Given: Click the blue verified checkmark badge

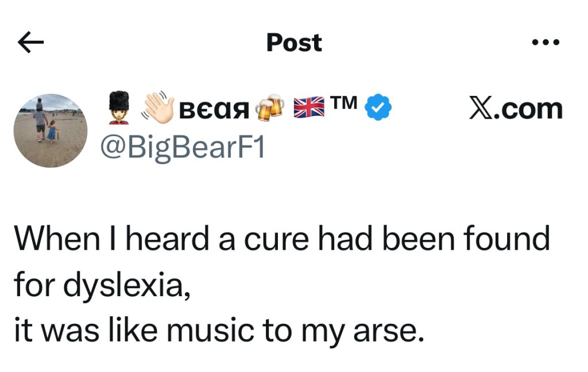Looking at the screenshot, I should click(379, 107).
